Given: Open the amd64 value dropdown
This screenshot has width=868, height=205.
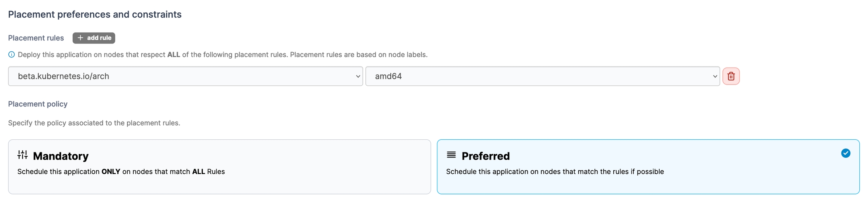Looking at the screenshot, I should [542, 76].
